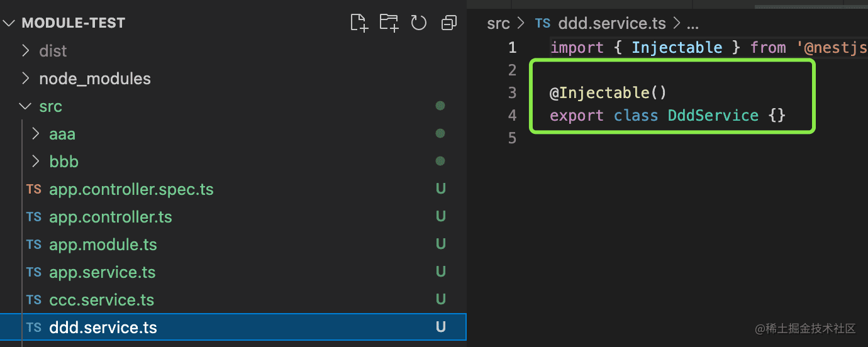Refresh the Explorer file tree

coord(419,23)
